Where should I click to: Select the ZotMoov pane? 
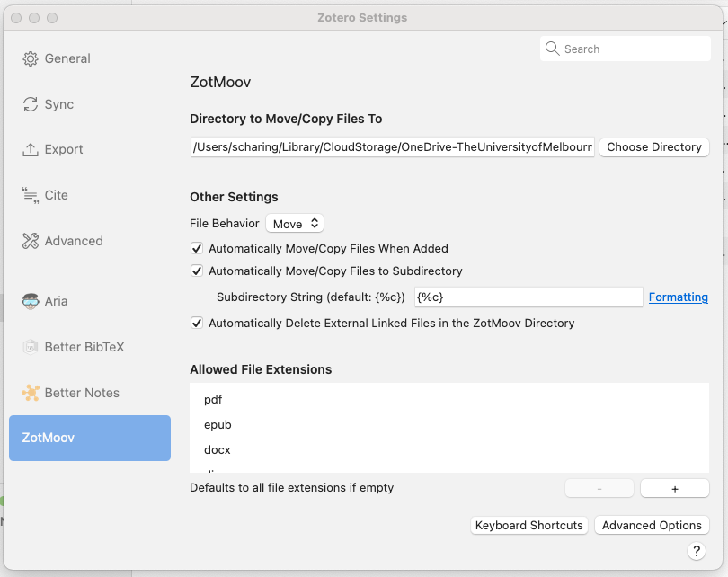[90, 438]
